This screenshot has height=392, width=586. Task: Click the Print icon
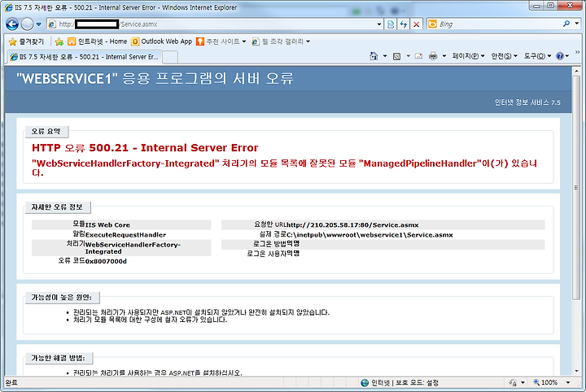(433, 56)
